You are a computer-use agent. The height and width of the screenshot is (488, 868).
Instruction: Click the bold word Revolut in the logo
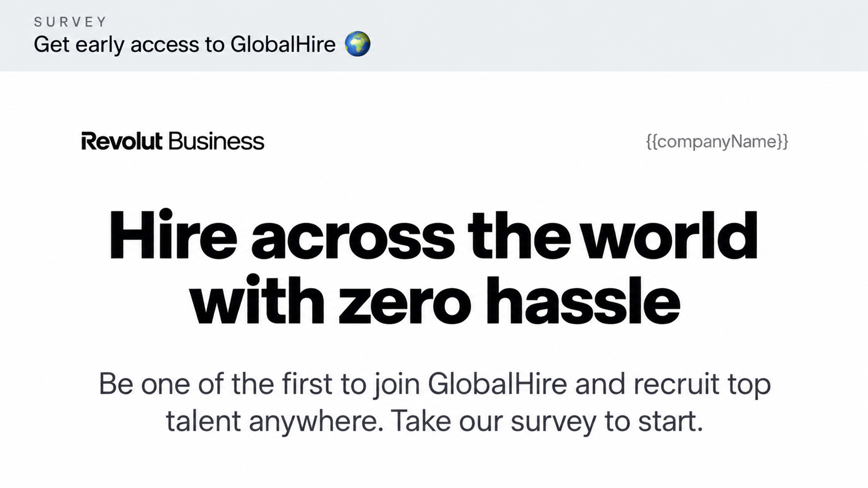pos(122,141)
